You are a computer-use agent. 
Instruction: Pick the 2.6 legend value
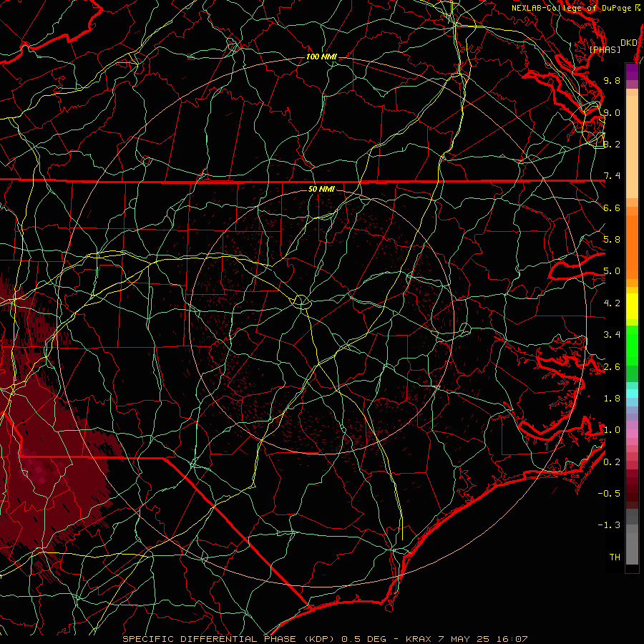point(612,367)
